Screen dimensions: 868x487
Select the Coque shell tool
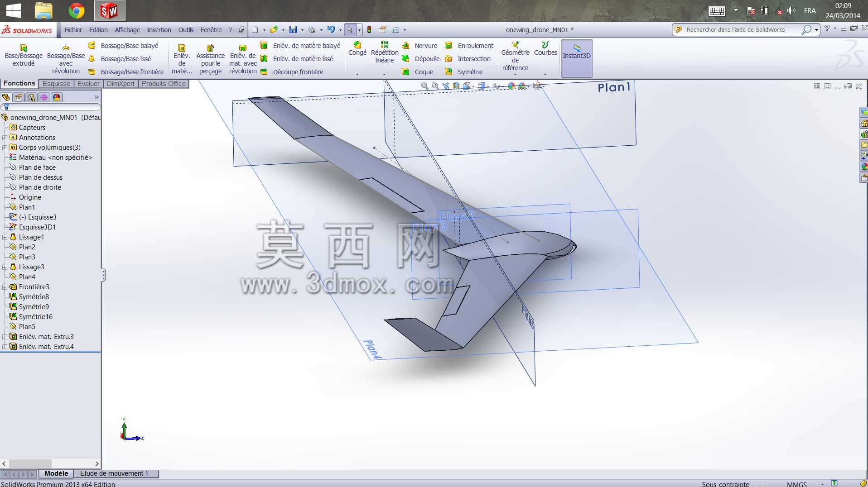417,72
